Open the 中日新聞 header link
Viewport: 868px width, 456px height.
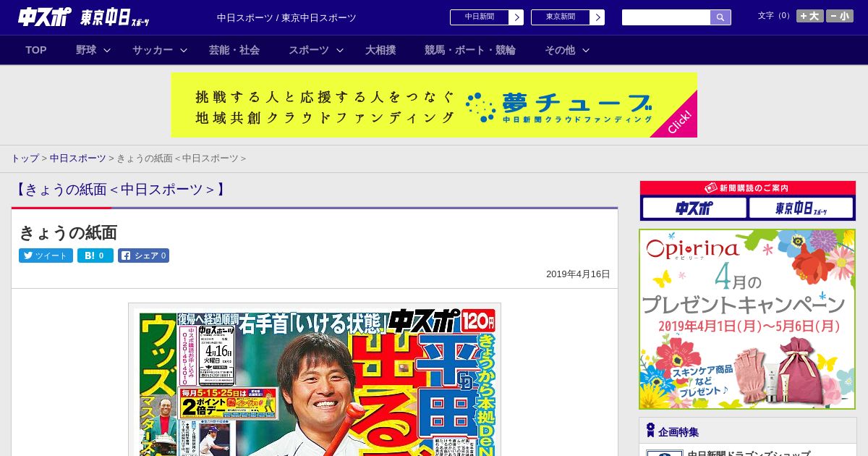480,17
